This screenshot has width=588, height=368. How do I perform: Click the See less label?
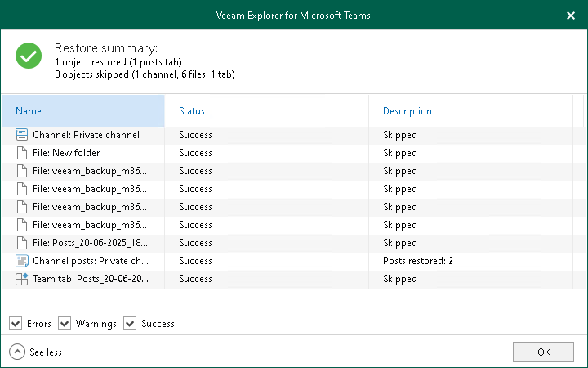click(46, 352)
